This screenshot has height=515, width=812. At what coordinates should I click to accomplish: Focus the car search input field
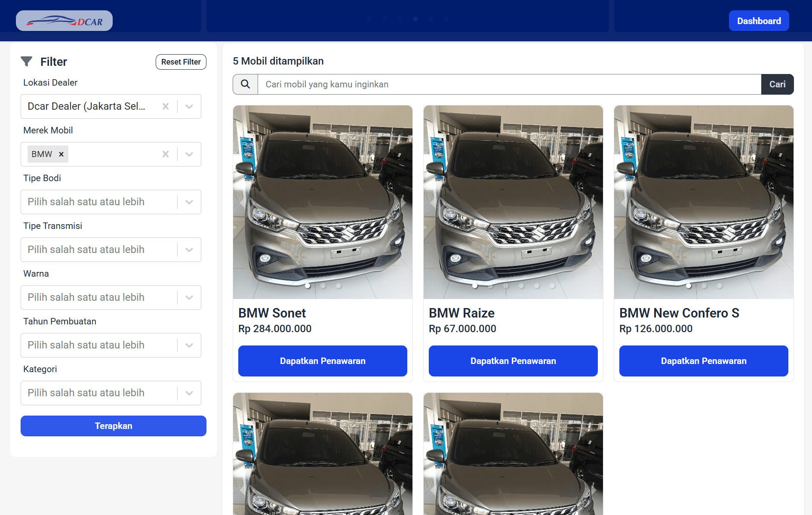[509, 84]
